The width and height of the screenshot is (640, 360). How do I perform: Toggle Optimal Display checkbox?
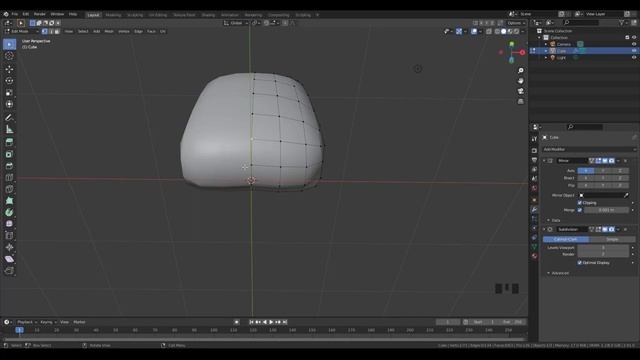(580, 263)
